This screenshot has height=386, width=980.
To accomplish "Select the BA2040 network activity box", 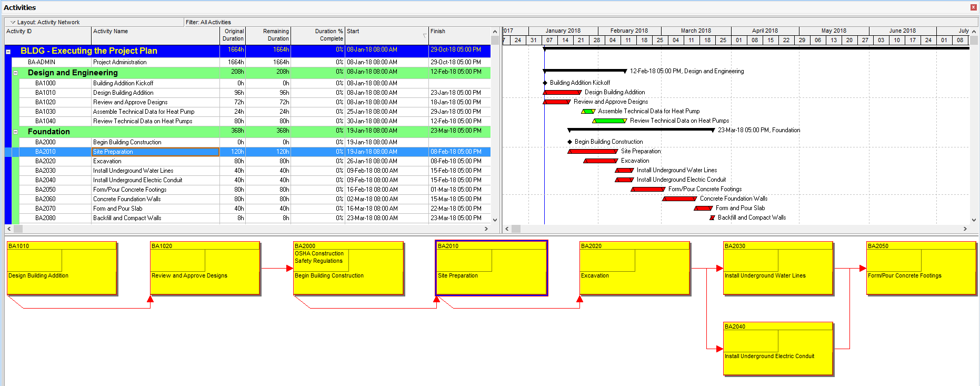I will 778,349.
